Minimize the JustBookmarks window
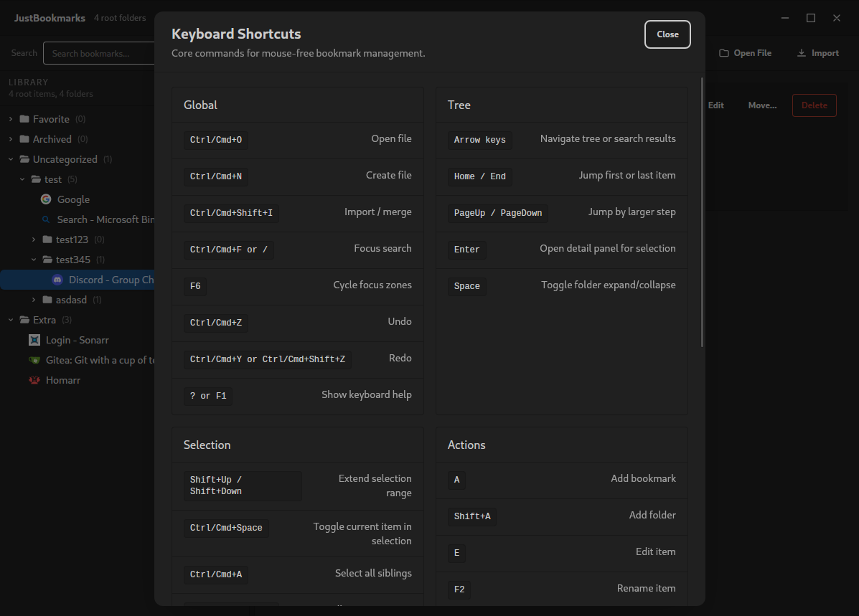 tap(785, 18)
